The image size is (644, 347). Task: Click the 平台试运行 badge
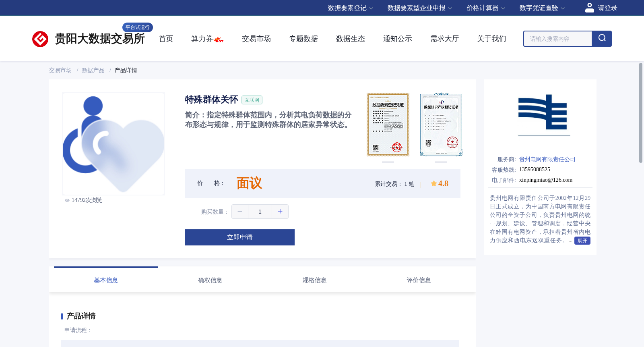[x=138, y=27]
